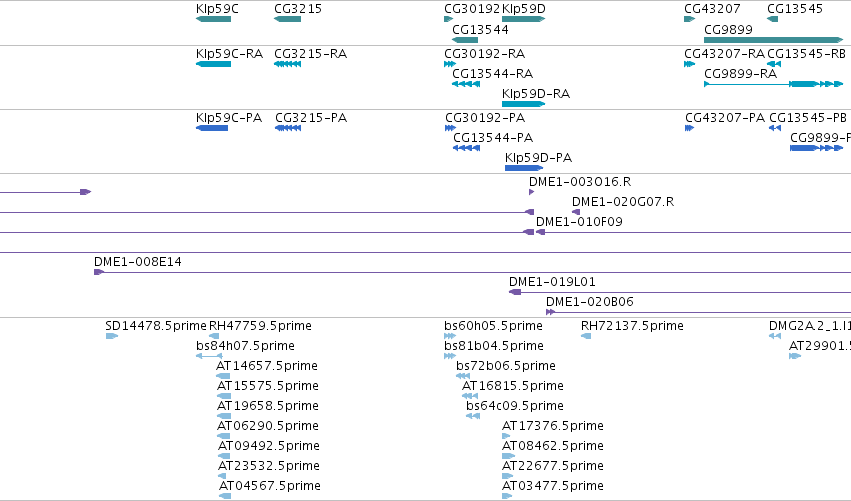The height and width of the screenshot is (501, 851).
Task: Select the bs84h07.5prime EST
Action: (209, 356)
